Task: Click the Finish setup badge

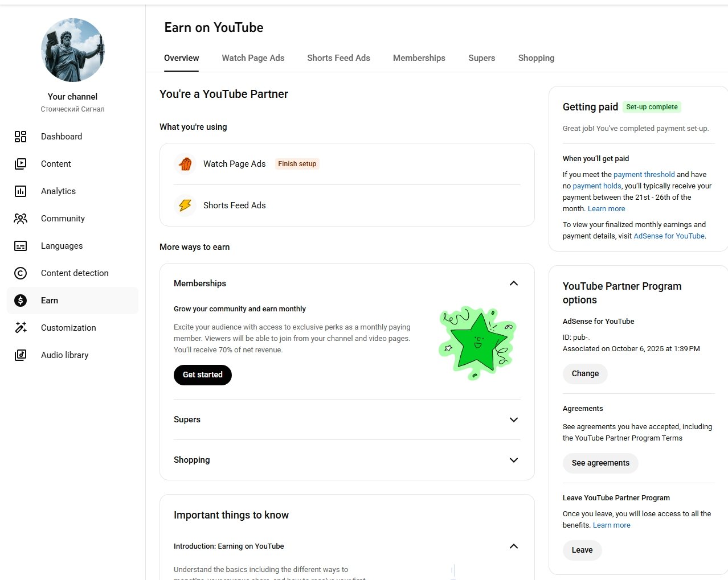Action: click(297, 164)
